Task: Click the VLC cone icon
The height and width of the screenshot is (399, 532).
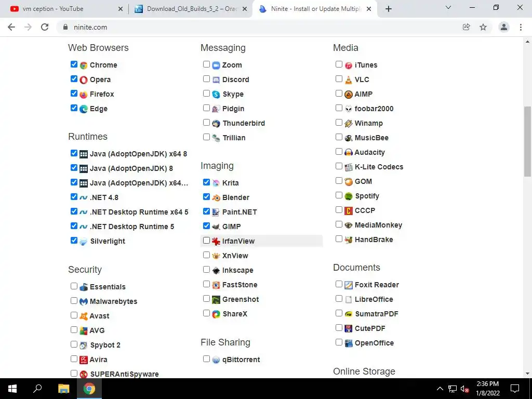Action: [349, 79]
